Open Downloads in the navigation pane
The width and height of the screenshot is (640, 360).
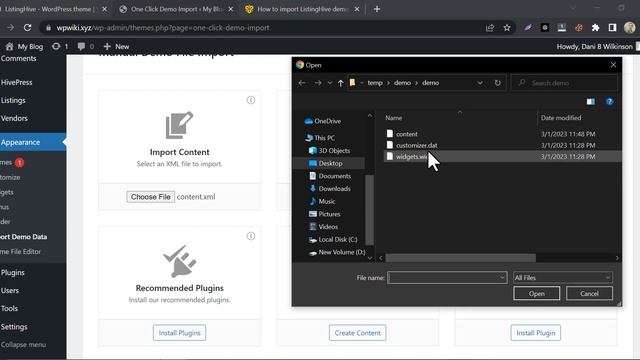pos(330,189)
